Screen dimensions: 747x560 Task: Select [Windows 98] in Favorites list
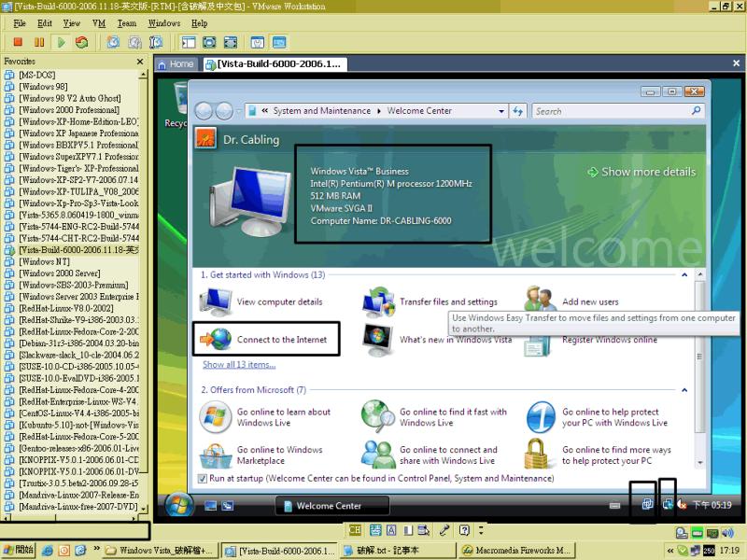tap(43, 87)
